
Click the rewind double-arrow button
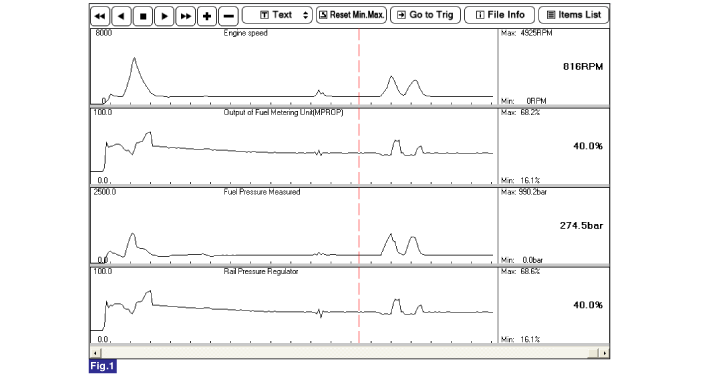[100, 16]
